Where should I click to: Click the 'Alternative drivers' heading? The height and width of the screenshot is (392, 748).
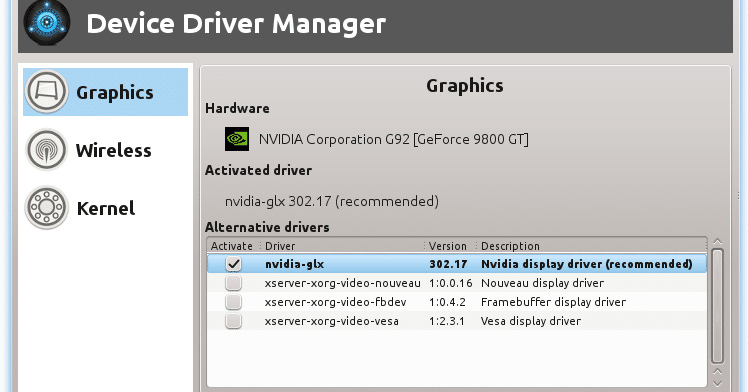point(267,227)
